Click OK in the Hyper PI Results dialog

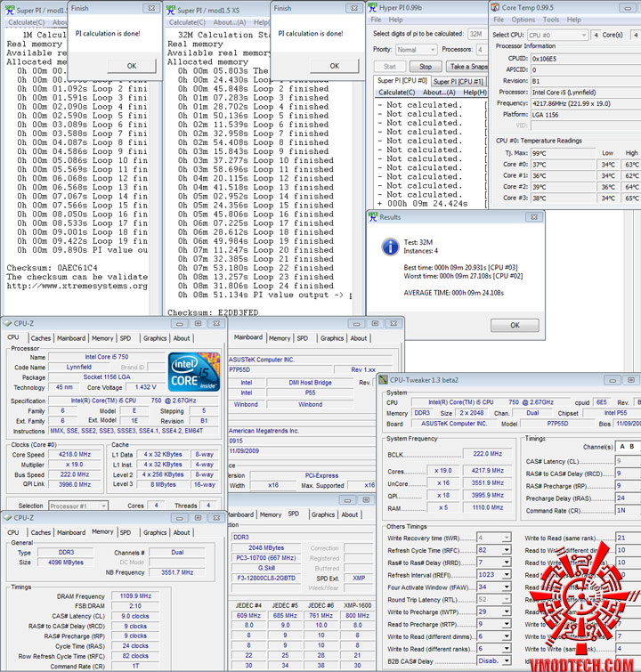(x=515, y=325)
